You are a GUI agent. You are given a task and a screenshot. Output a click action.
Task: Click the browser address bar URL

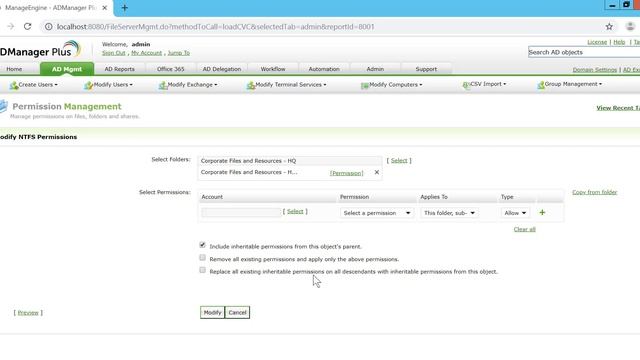click(x=216, y=27)
